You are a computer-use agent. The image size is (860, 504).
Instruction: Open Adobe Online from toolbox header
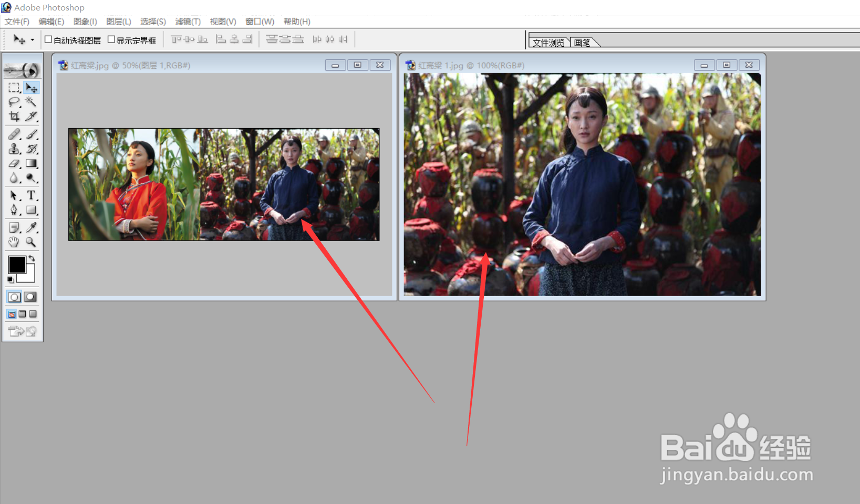click(x=23, y=69)
